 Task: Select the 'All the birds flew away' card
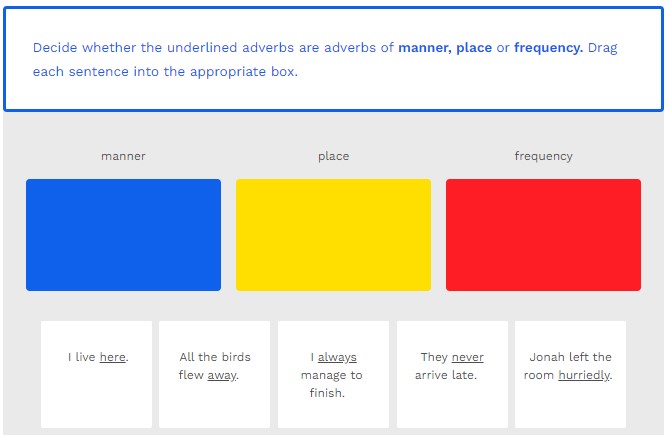tap(214, 374)
